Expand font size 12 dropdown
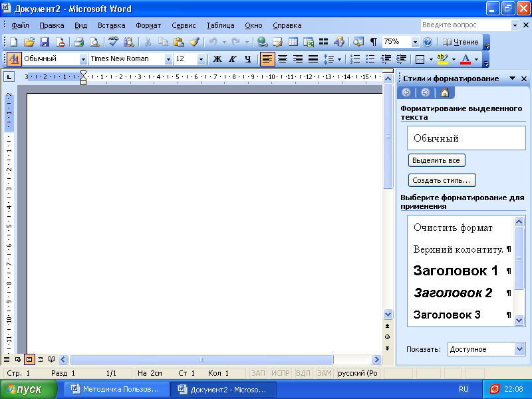Viewport: 532px width, 399px height. 201,59
